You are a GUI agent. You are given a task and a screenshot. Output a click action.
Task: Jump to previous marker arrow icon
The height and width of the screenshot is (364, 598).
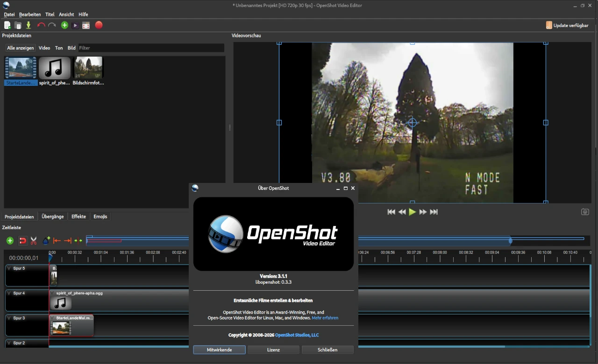[x=57, y=241]
